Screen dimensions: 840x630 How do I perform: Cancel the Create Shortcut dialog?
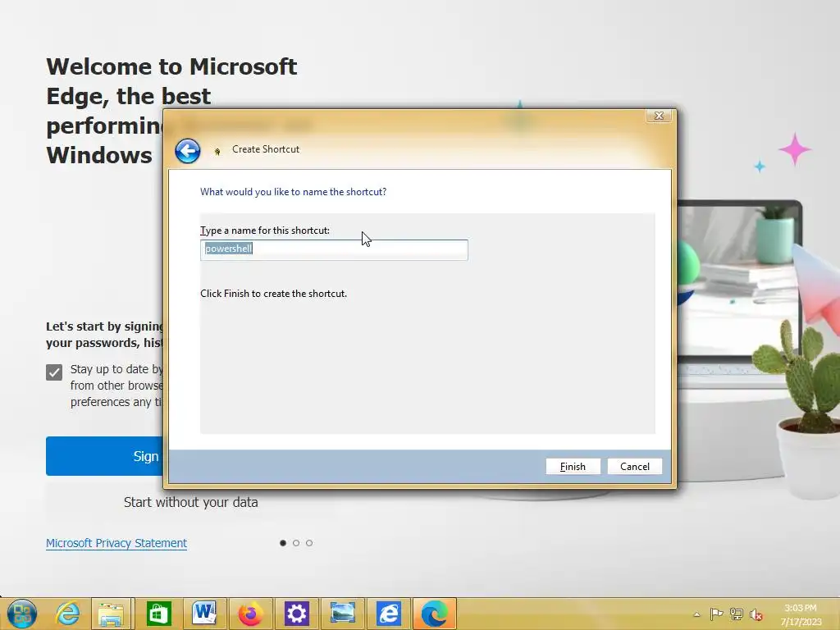pyautogui.click(x=635, y=467)
